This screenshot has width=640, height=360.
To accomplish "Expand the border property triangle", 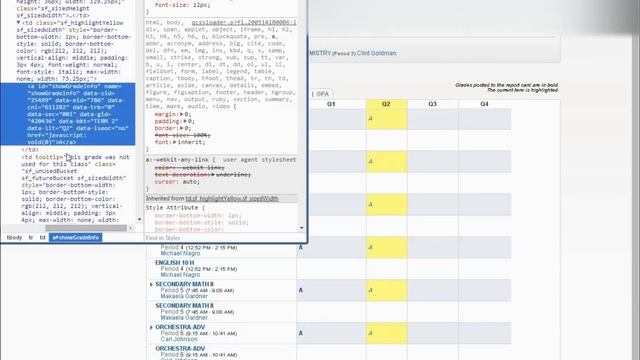I will 182,128.
